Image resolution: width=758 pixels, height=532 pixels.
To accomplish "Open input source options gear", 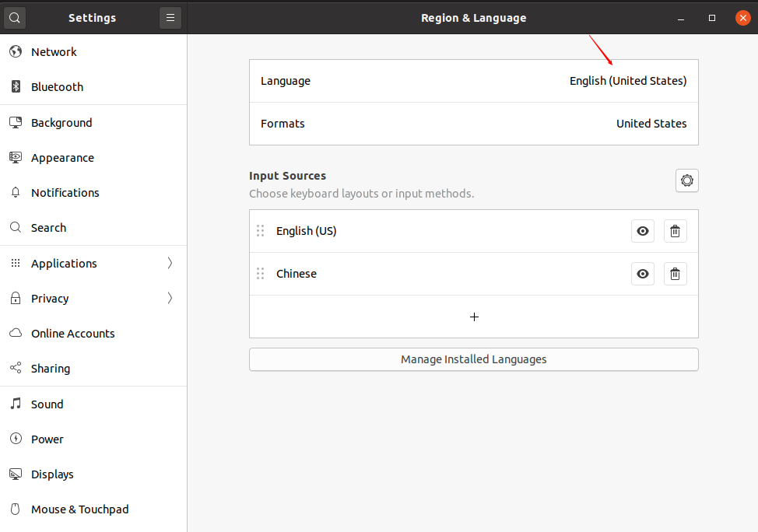I will pos(686,180).
